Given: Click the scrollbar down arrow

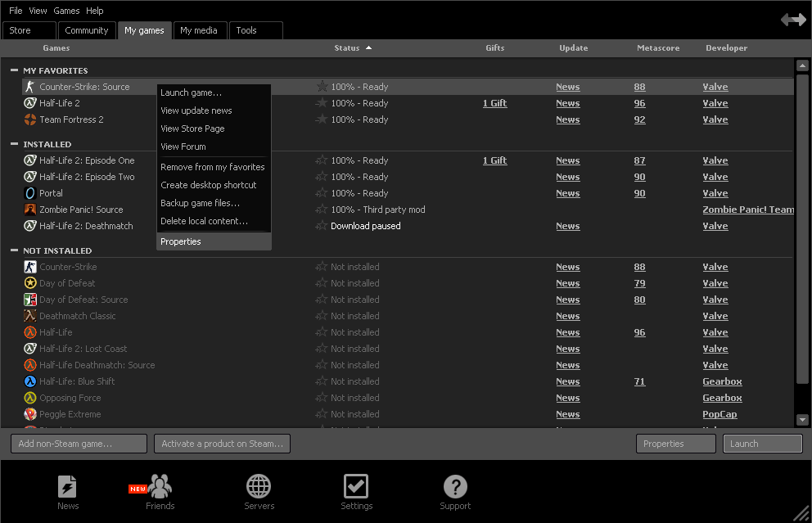Looking at the screenshot, I should [802, 419].
